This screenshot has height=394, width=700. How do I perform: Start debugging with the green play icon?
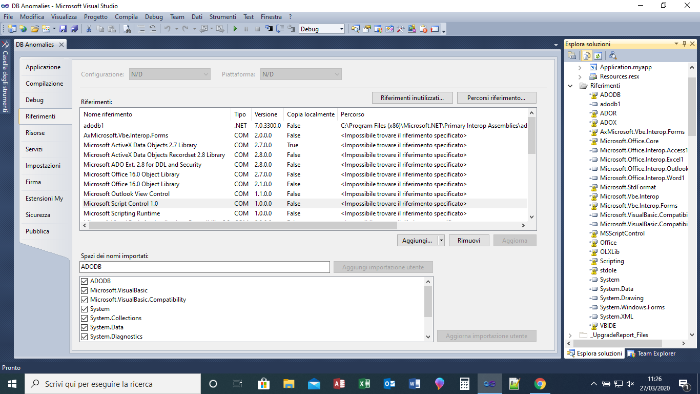[235, 29]
